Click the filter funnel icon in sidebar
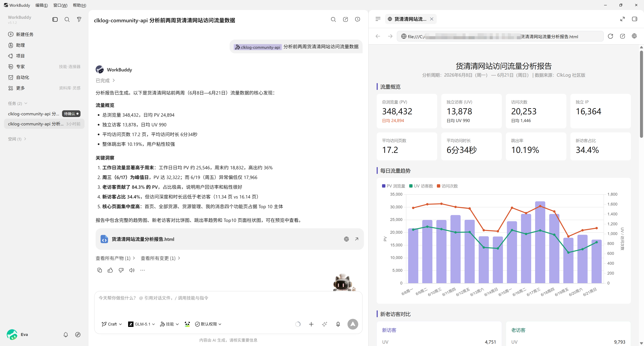 click(79, 19)
